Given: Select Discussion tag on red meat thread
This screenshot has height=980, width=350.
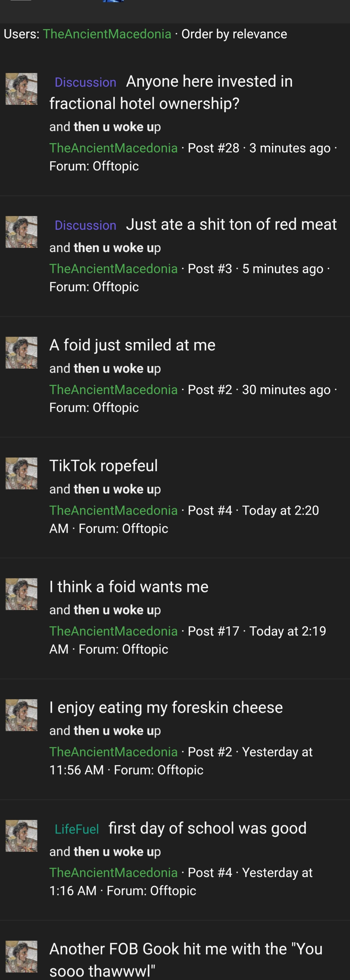Looking at the screenshot, I should point(86,225).
